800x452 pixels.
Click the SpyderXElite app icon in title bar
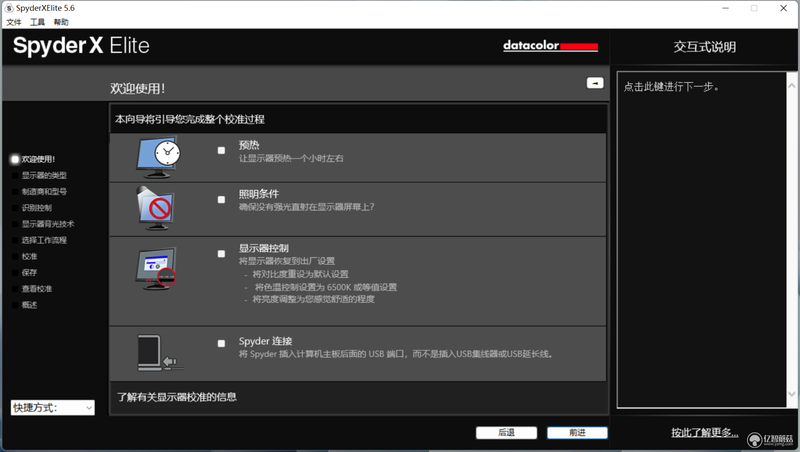[9, 8]
